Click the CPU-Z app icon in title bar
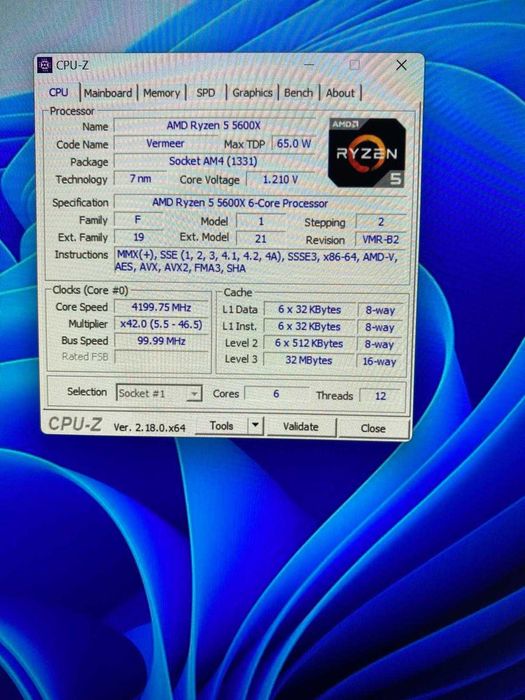 44,65
